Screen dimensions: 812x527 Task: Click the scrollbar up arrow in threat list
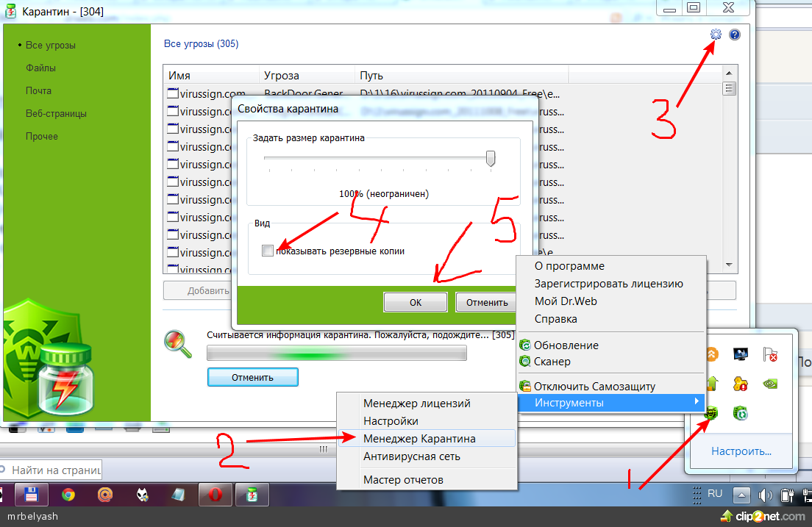click(729, 73)
